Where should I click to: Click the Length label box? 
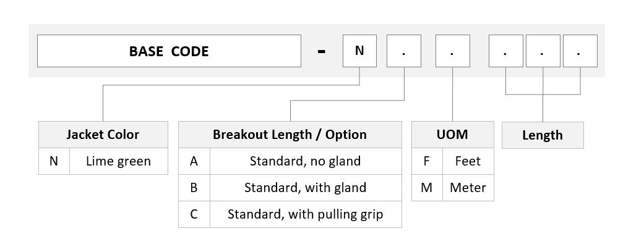click(x=543, y=135)
